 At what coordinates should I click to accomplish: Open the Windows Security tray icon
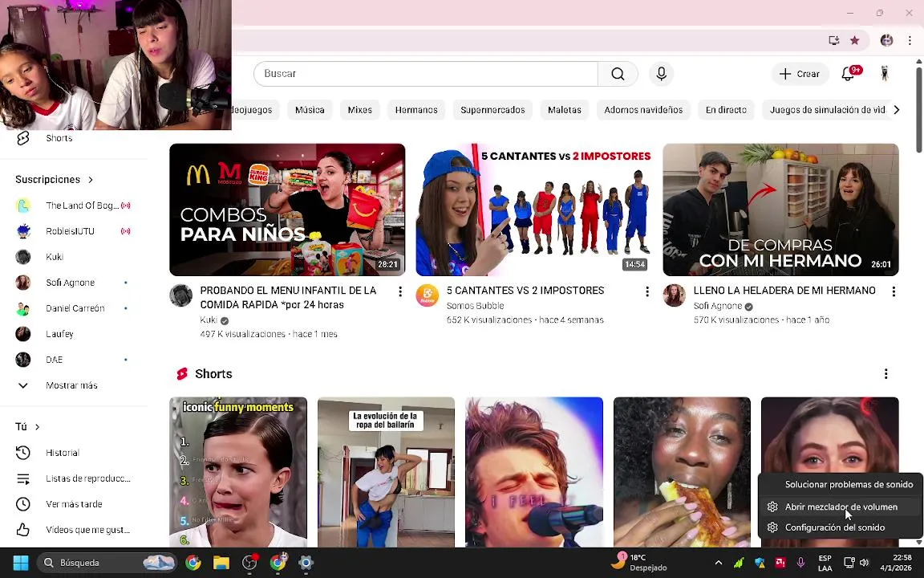point(760,563)
